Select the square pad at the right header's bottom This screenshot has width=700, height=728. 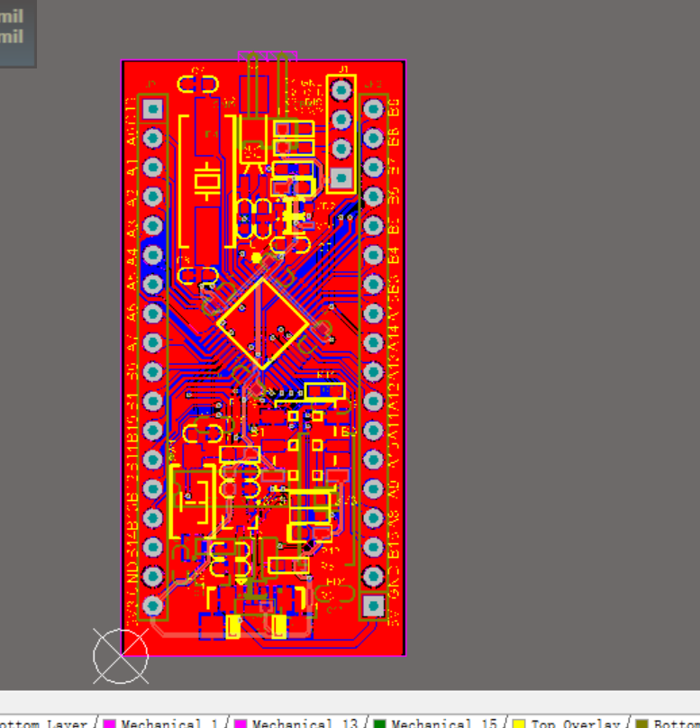373,605
